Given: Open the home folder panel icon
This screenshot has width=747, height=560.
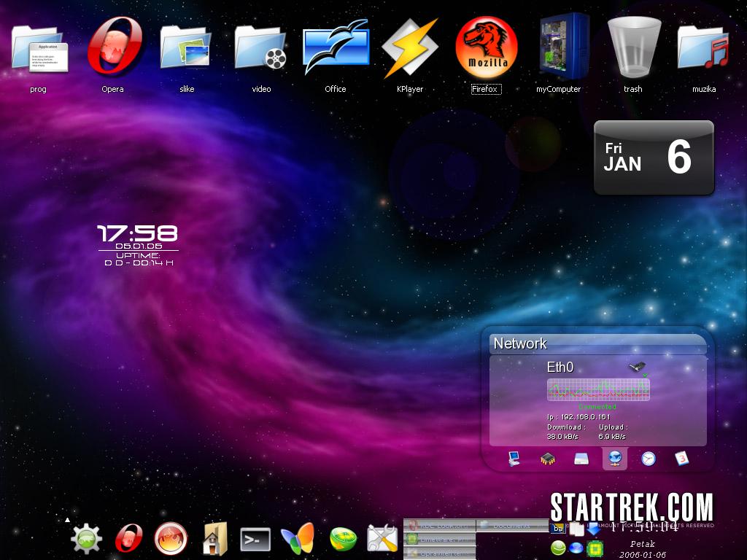Looking at the screenshot, I should (214, 539).
